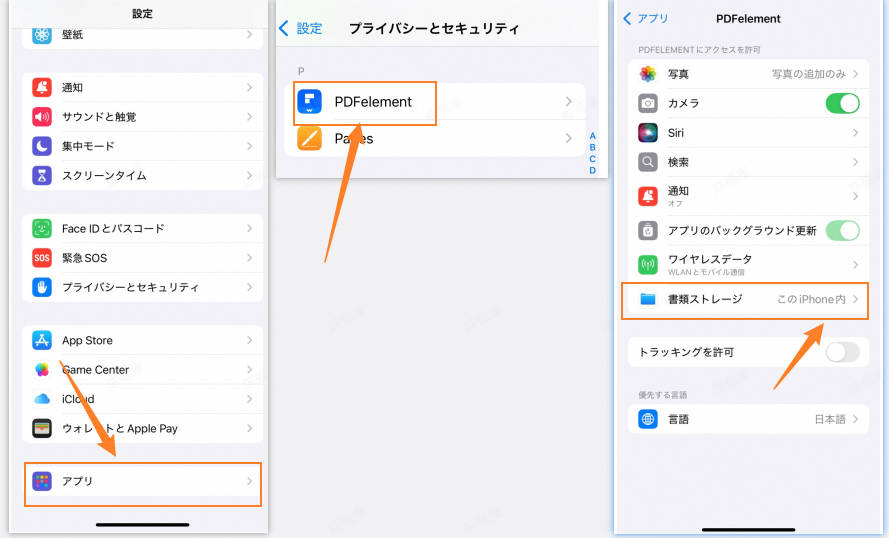Select the この iPhone 内 storage value
Screen dimensions: 889x538
[811, 299]
